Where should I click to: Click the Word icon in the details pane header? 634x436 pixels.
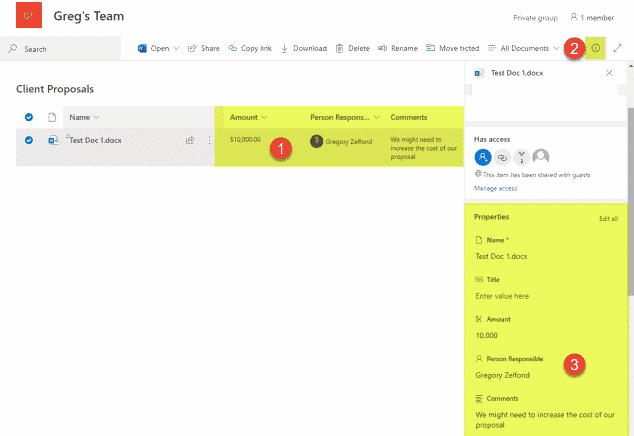[x=479, y=73]
